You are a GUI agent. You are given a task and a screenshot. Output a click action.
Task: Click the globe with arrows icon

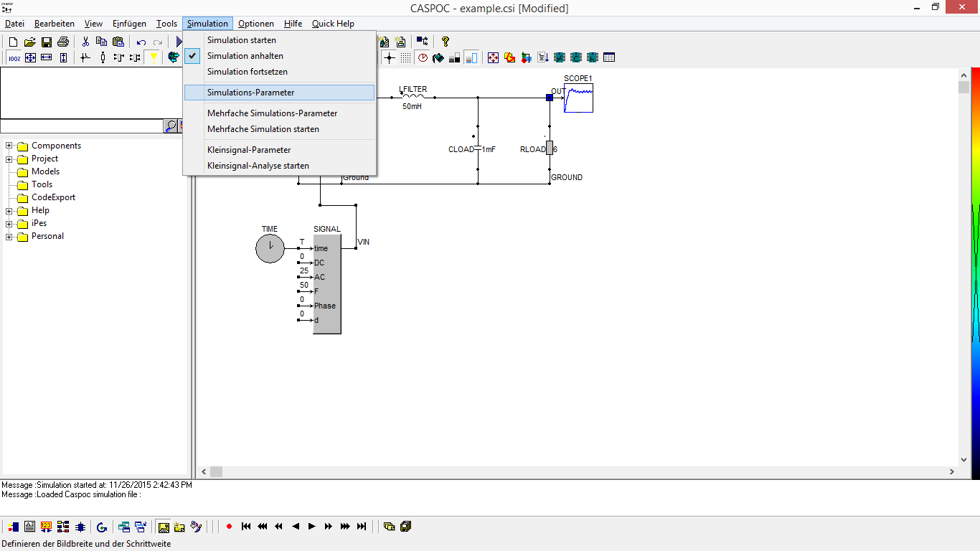click(174, 57)
